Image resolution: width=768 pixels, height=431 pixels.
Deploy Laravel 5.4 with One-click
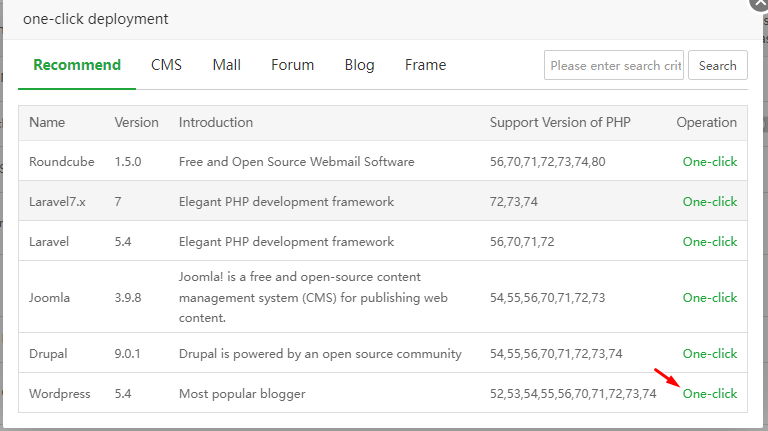coord(710,242)
